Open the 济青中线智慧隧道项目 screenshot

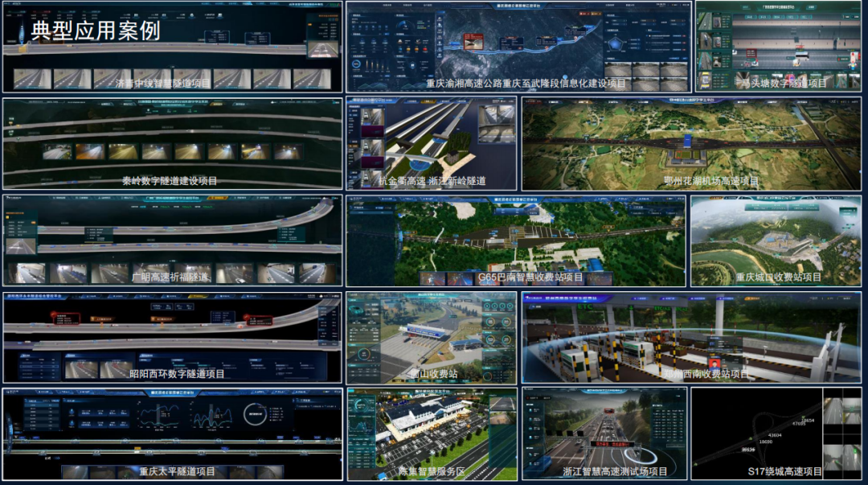(172, 47)
